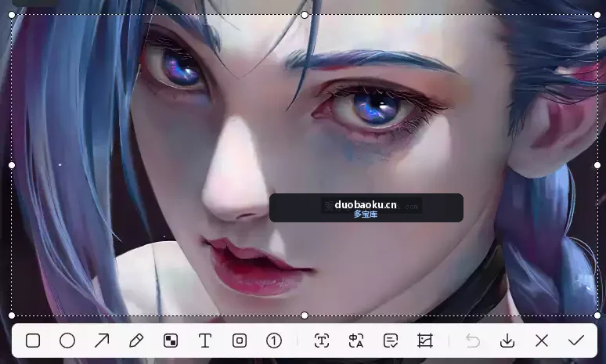Click the note with checkmark icon

click(x=391, y=341)
